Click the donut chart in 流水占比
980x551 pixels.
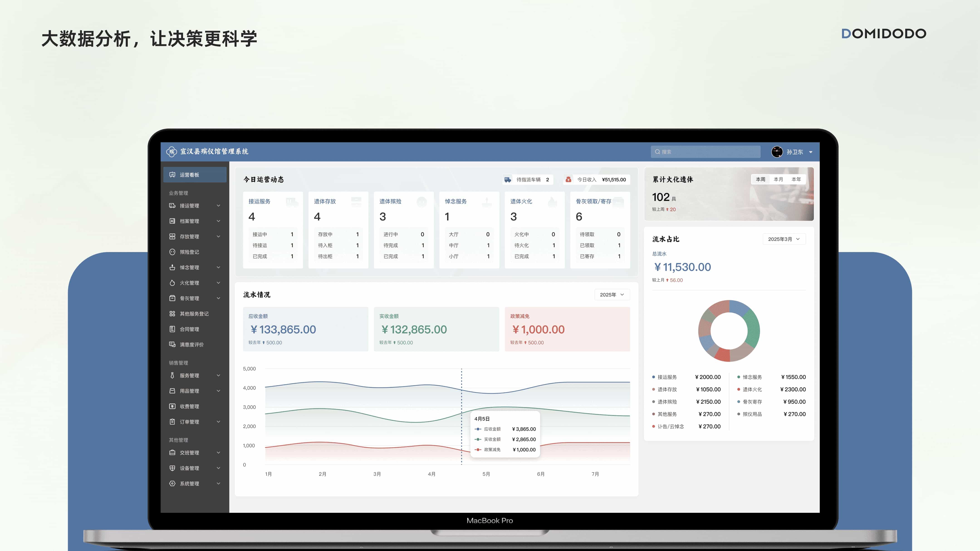(729, 331)
